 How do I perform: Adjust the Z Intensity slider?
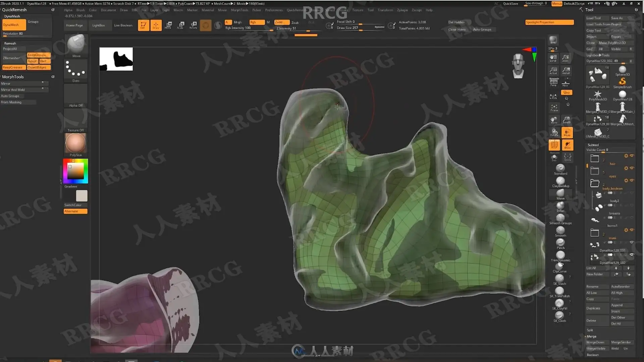(299, 28)
